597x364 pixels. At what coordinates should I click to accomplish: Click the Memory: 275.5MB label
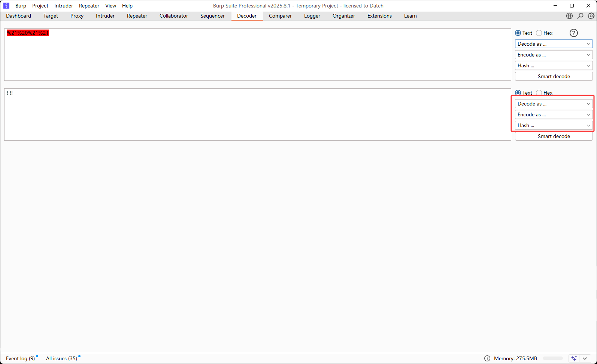515,358
